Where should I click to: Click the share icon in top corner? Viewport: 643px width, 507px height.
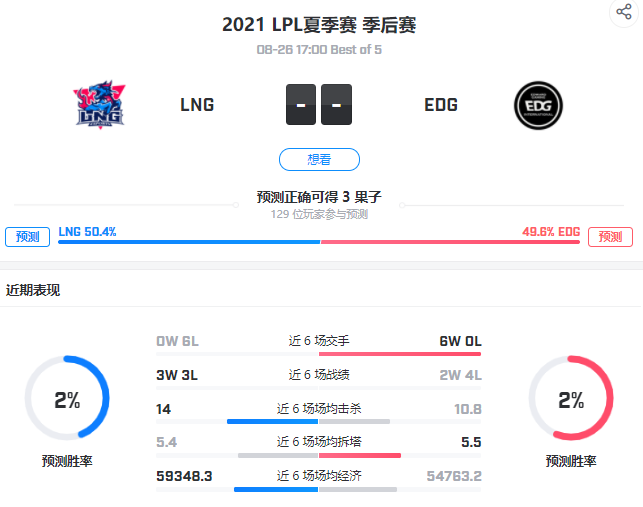624,11
